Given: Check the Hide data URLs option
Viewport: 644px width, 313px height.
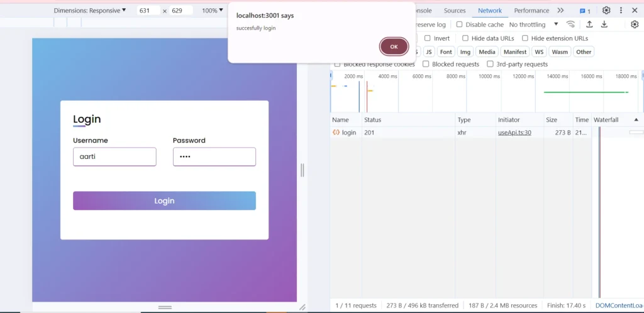Looking at the screenshot, I should [x=465, y=38].
